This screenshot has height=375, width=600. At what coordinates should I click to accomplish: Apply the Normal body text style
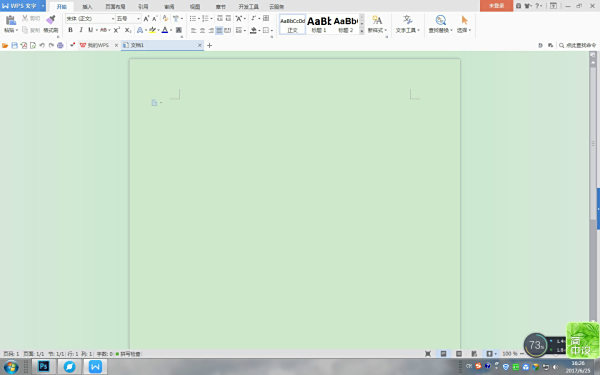(292, 24)
